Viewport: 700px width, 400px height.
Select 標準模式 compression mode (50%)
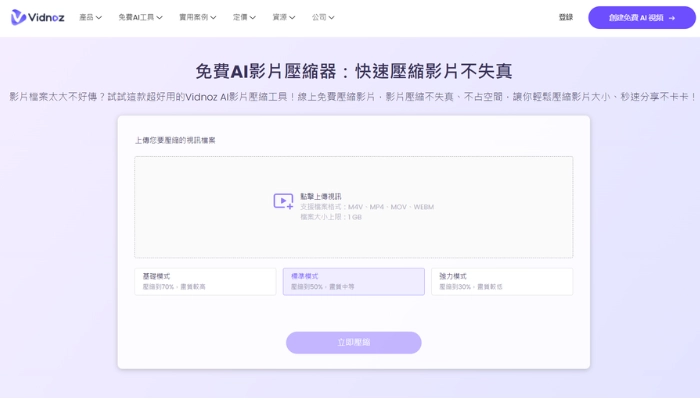pos(354,282)
